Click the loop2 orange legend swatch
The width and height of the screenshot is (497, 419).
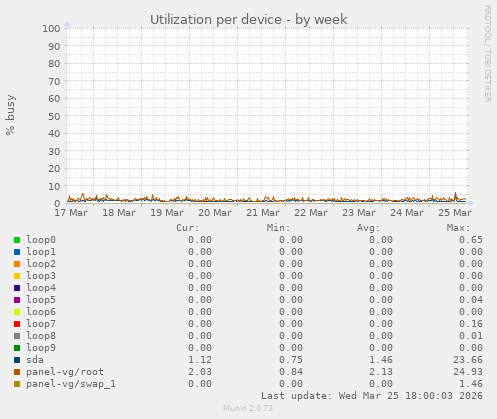[17, 264]
